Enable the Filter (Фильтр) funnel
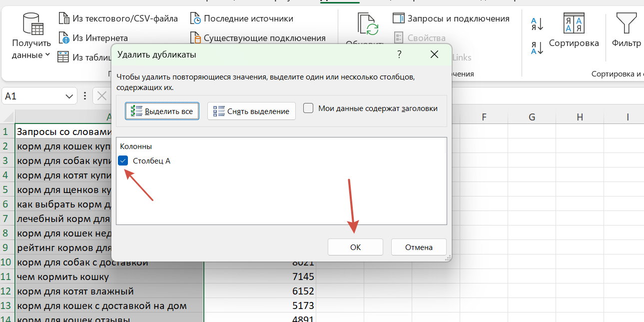 [627, 30]
